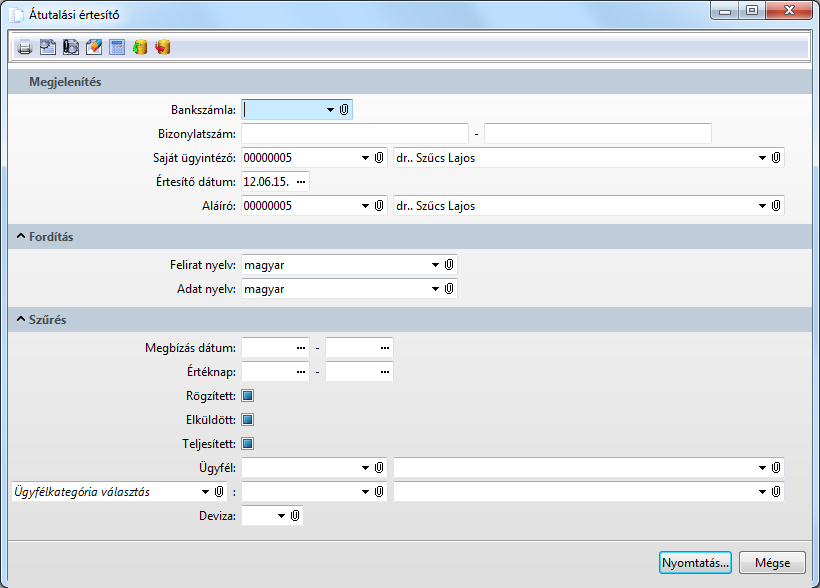Screen dimensions: 820x588
Task: Open date picker for Értéknap start
Action: (x=301, y=372)
